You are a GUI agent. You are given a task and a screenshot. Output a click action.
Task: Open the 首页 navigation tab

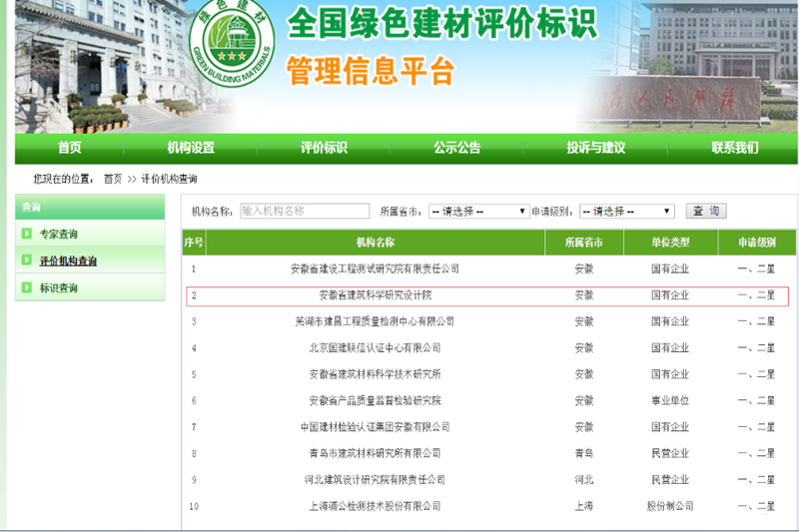[x=70, y=148]
